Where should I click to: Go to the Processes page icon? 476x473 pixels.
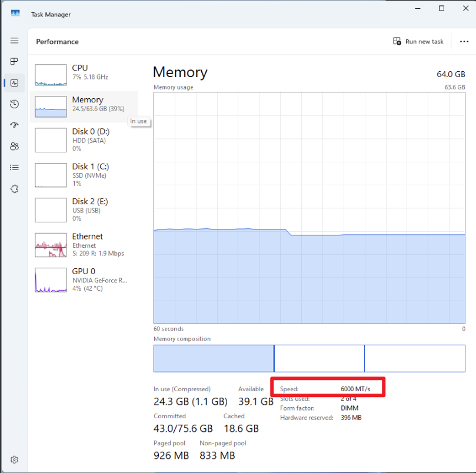click(15, 62)
